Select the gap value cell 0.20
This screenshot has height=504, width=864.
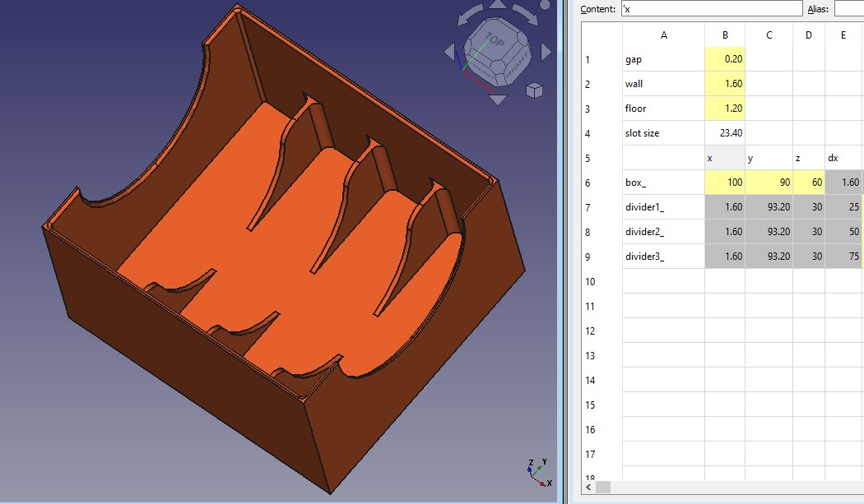point(725,59)
